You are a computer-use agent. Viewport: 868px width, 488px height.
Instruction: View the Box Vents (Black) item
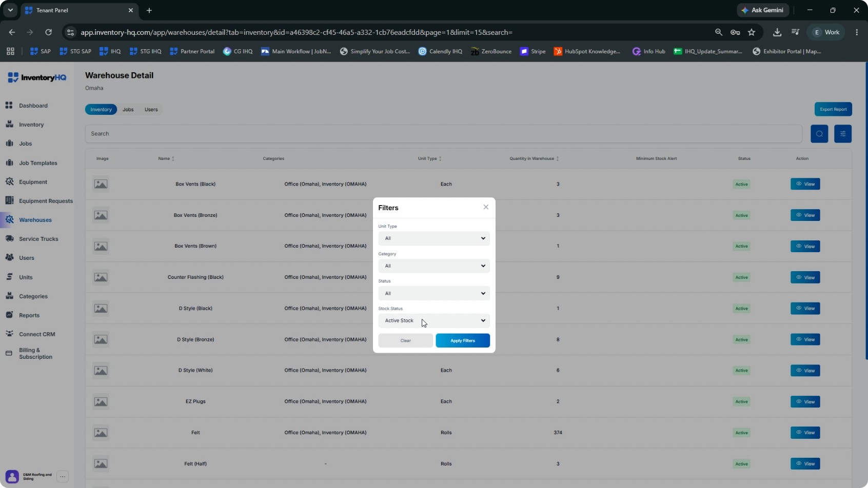point(805,184)
